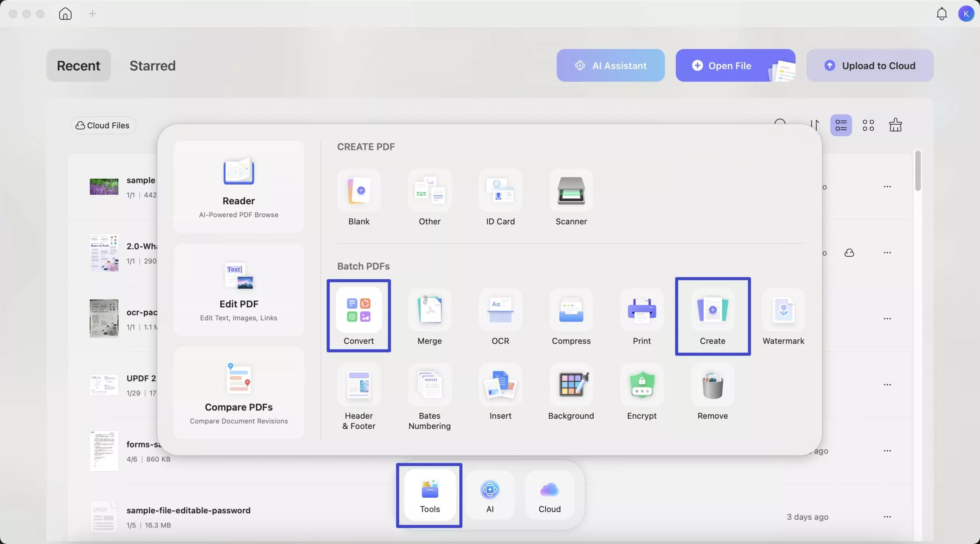Open the batch Convert tool

coord(359,310)
